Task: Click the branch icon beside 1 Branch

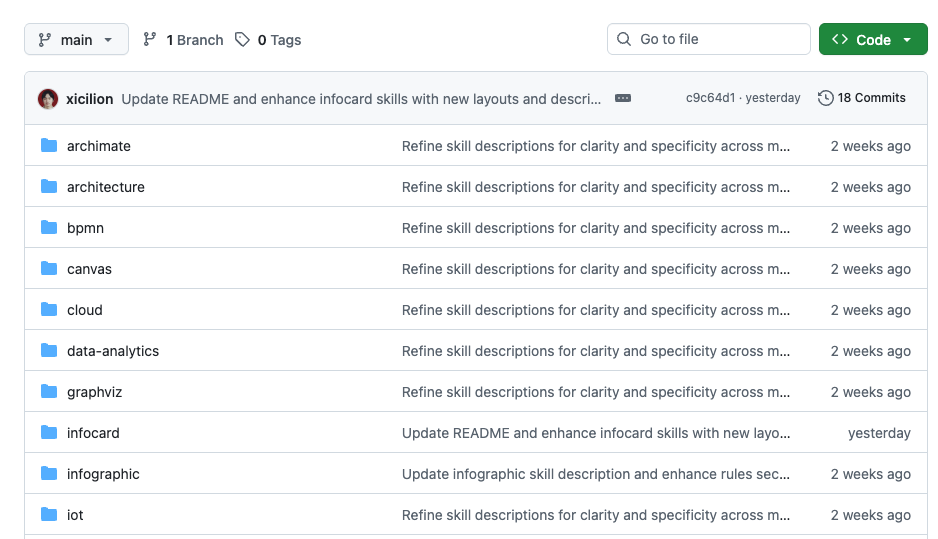Action: coord(150,39)
